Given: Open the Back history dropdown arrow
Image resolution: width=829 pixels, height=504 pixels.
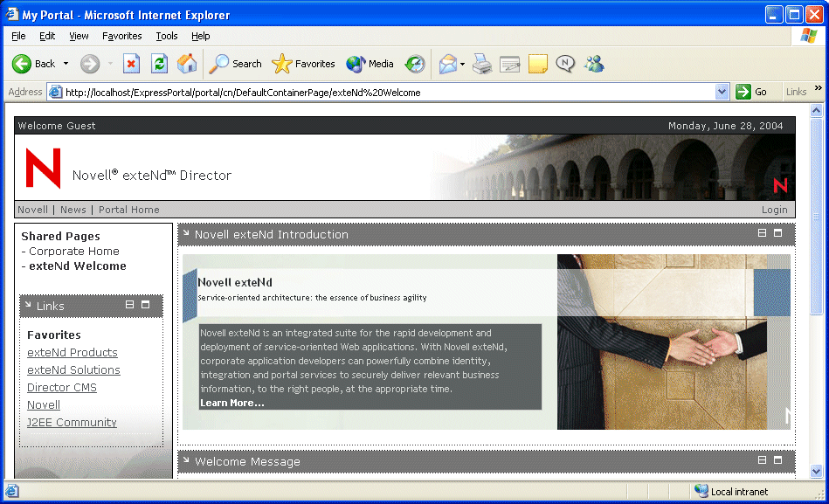Looking at the screenshot, I should click(x=66, y=64).
